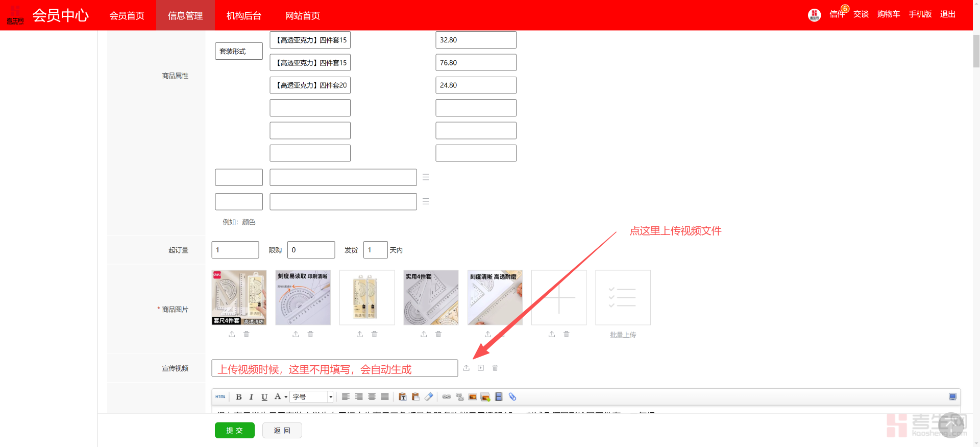The image size is (980, 447).
Task: Click the 返回 back button
Action: click(x=282, y=431)
